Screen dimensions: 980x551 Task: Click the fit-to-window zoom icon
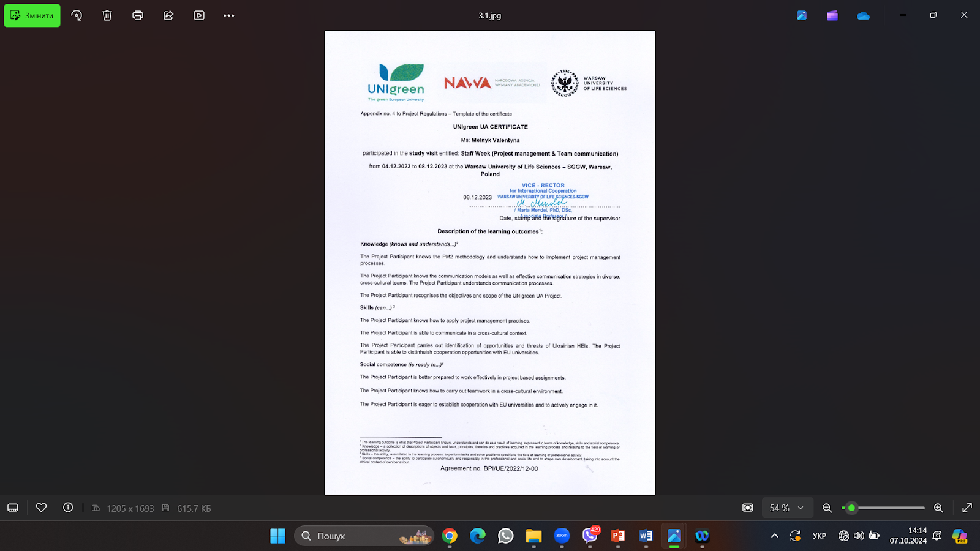pyautogui.click(x=748, y=508)
